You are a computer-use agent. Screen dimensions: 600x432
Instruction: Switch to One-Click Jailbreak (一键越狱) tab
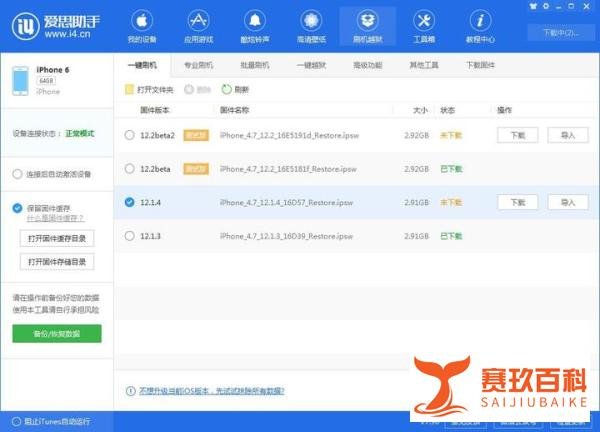311,65
